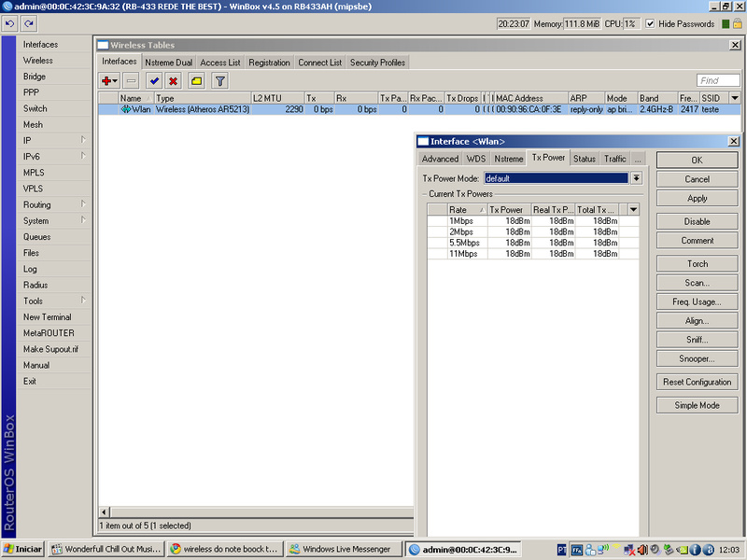Close the Interface Wlan dialog

pos(734,142)
